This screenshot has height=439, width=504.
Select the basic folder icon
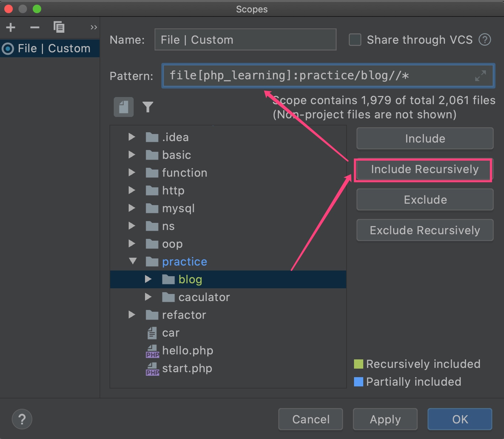152,155
